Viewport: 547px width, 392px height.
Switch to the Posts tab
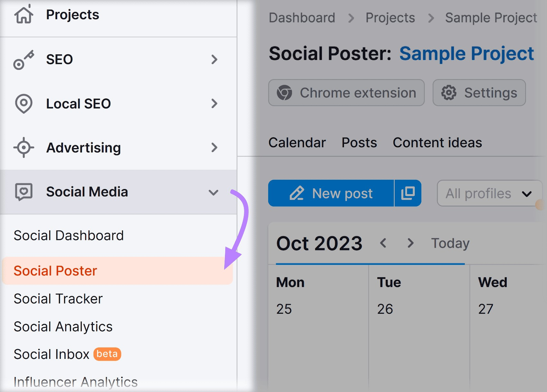pyautogui.click(x=359, y=143)
